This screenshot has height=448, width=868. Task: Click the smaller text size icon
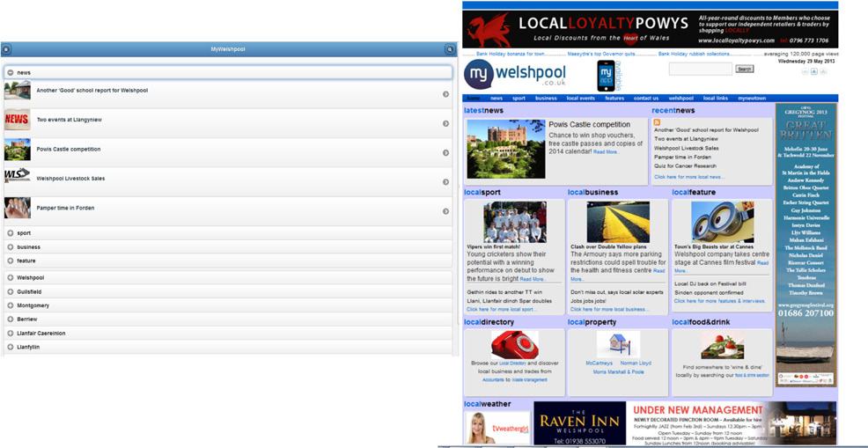[806, 72]
